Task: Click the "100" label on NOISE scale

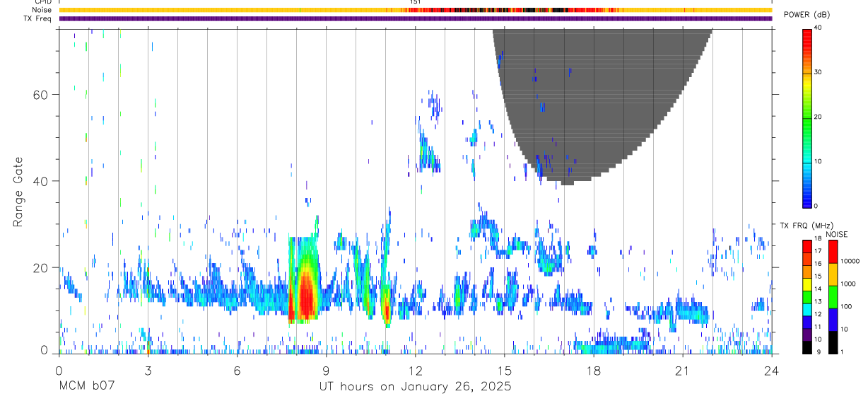Action: point(847,307)
